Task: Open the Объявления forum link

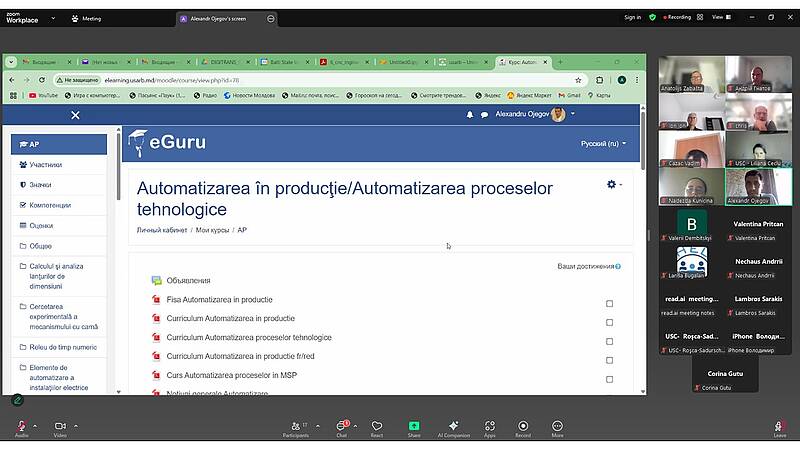Action: (188, 281)
